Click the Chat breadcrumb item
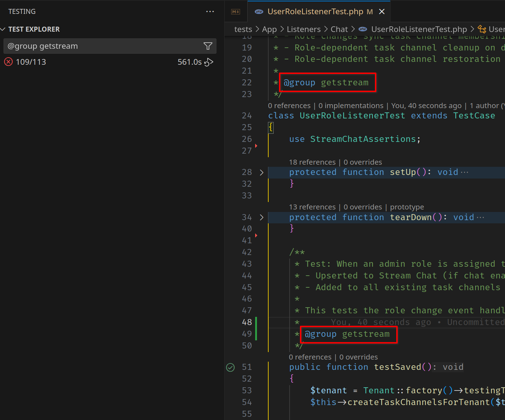505x420 pixels. coord(339,29)
